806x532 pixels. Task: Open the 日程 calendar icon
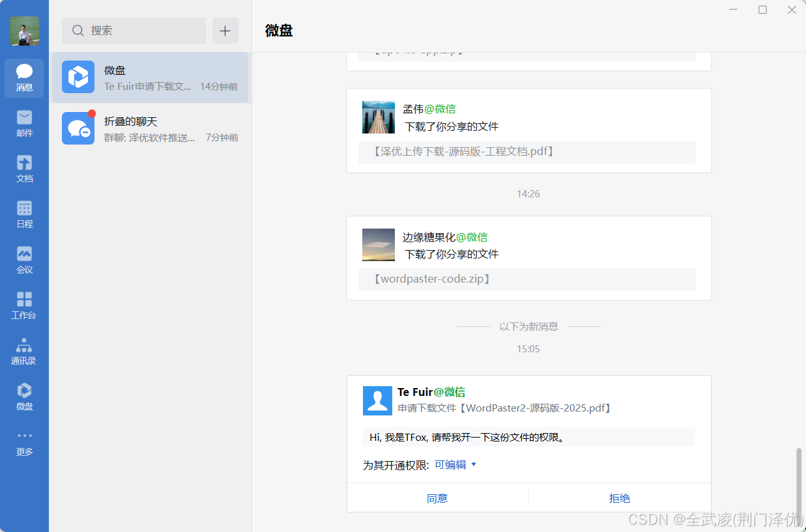24,214
